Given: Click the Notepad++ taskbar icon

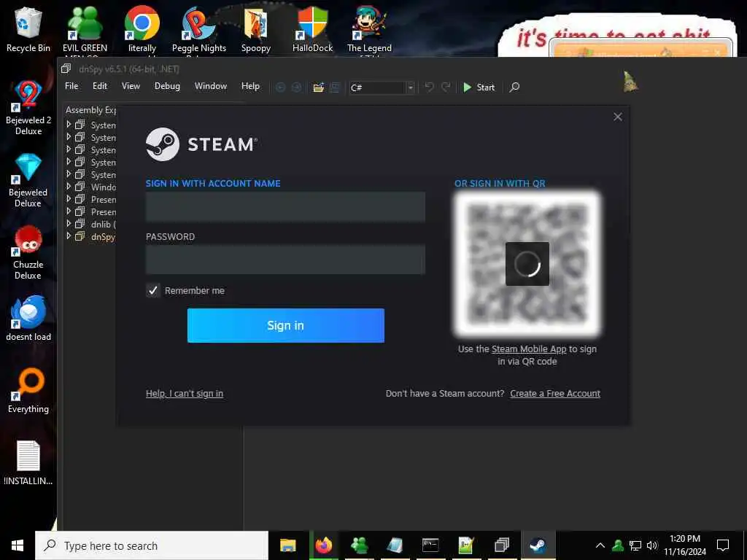Looking at the screenshot, I should click(x=466, y=545).
